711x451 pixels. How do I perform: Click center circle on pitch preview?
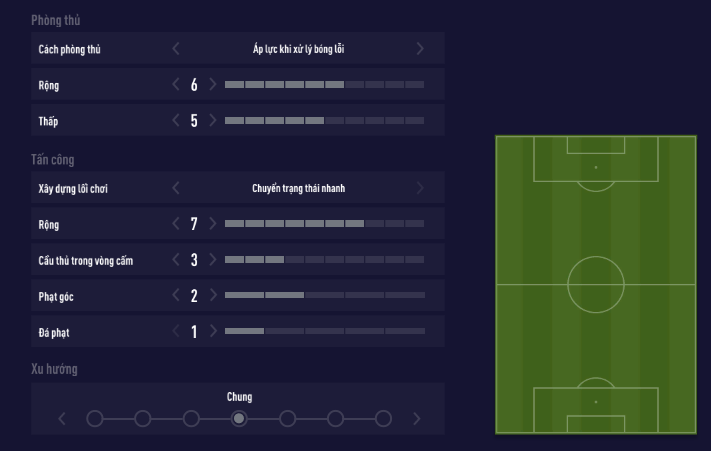[x=596, y=284]
